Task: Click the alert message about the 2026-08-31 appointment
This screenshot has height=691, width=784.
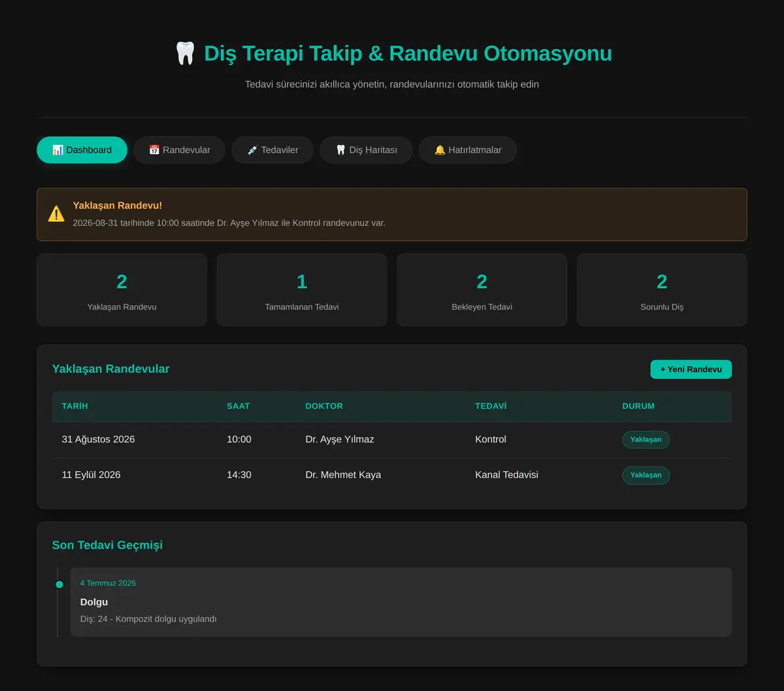Action: point(229,223)
